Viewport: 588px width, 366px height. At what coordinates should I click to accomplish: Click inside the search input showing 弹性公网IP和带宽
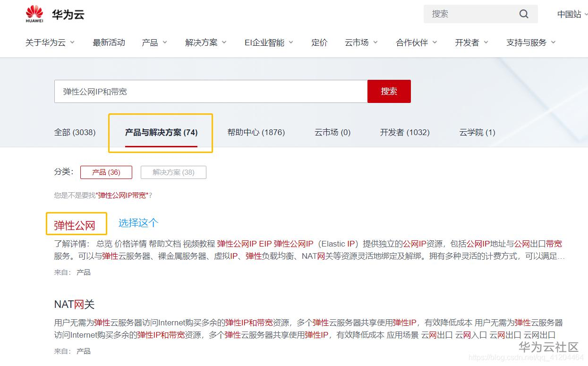(210, 91)
